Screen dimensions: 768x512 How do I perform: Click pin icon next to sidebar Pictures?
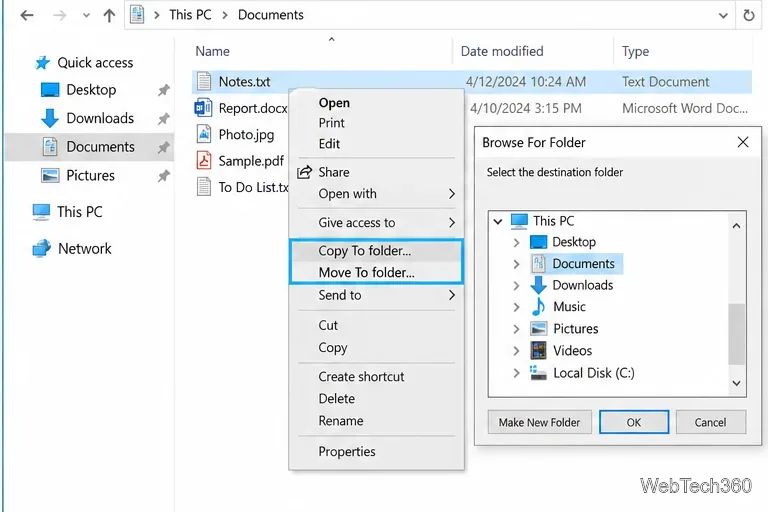pos(164,176)
